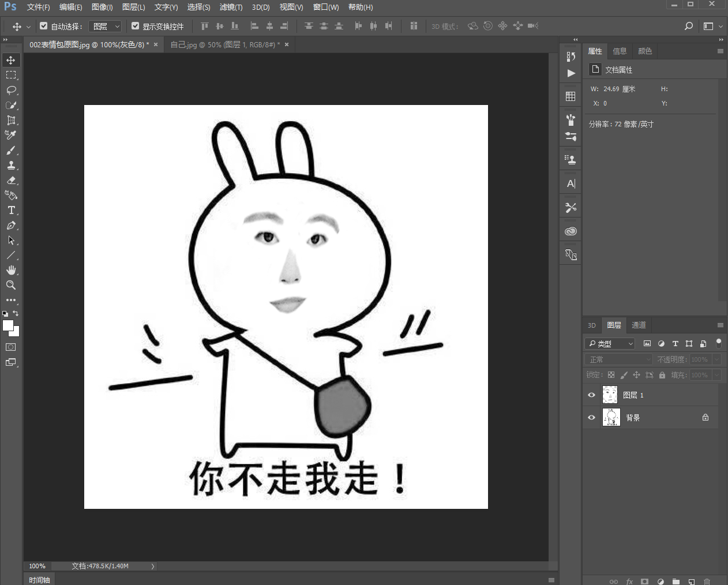The width and height of the screenshot is (728, 585).
Task: Open the blend mode dropdown
Action: coord(618,359)
